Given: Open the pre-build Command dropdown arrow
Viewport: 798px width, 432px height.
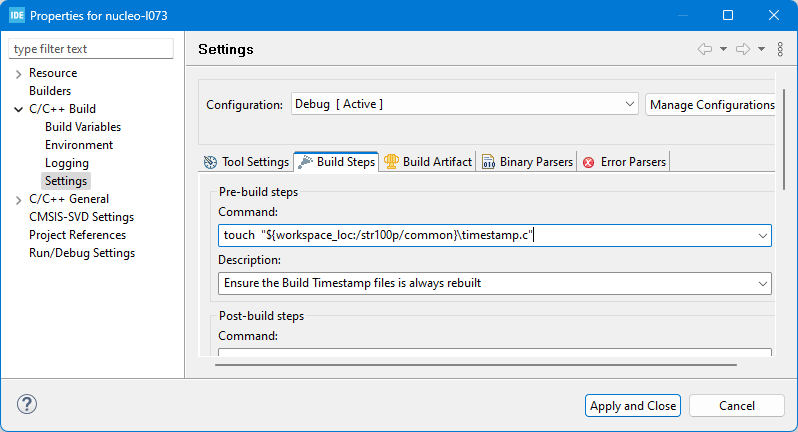Looking at the screenshot, I should pyautogui.click(x=764, y=236).
